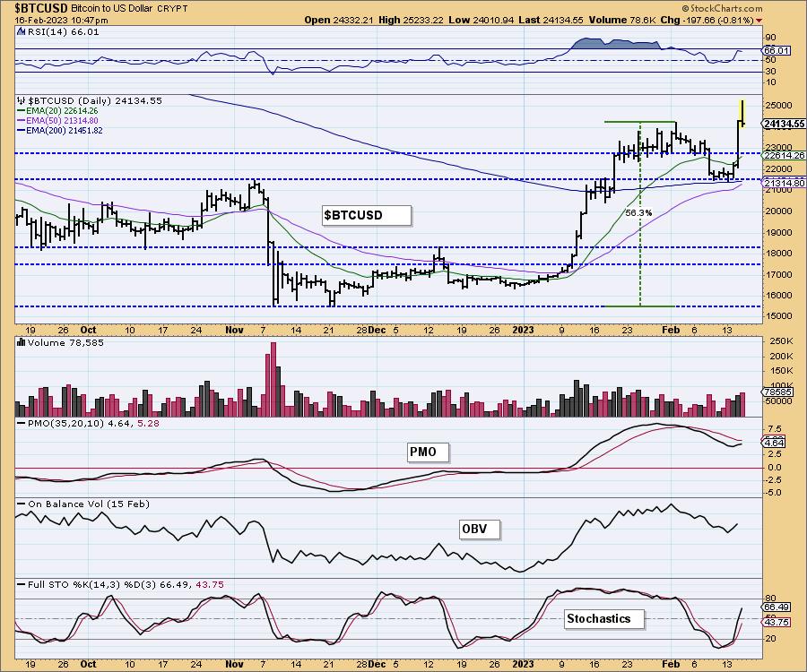Click the 66.49 stochastic %K value tag

pyautogui.click(x=777, y=607)
